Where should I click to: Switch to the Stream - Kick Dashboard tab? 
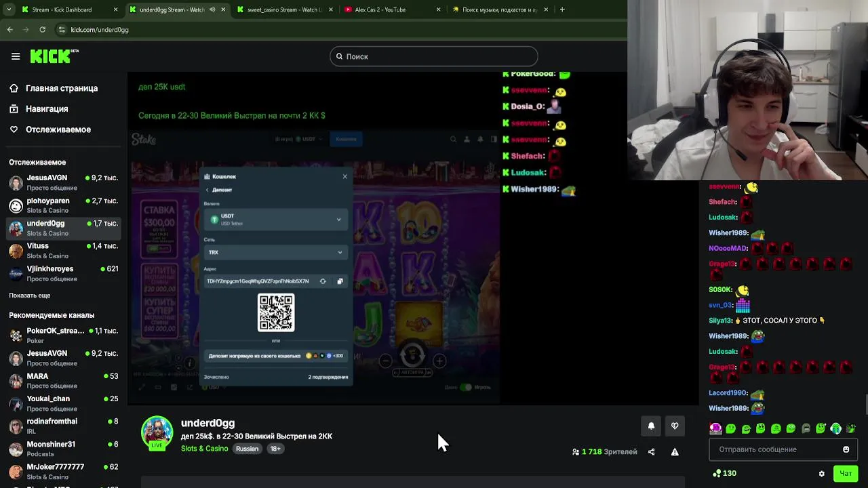click(x=70, y=9)
